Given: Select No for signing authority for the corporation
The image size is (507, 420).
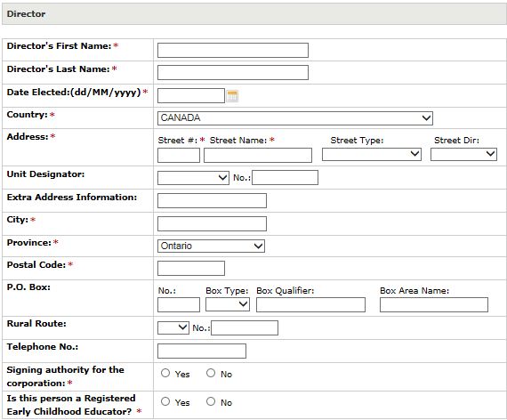Looking at the screenshot, I should pos(211,373).
